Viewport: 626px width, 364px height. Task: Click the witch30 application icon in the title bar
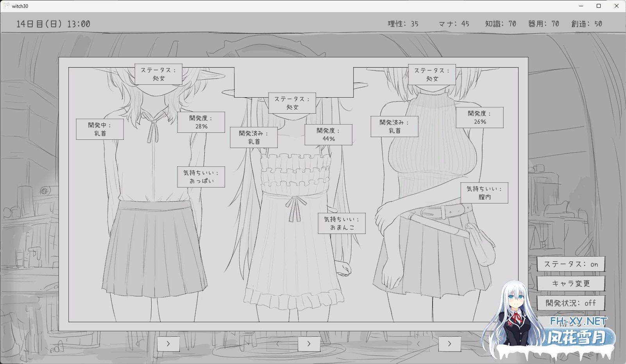coord(6,6)
